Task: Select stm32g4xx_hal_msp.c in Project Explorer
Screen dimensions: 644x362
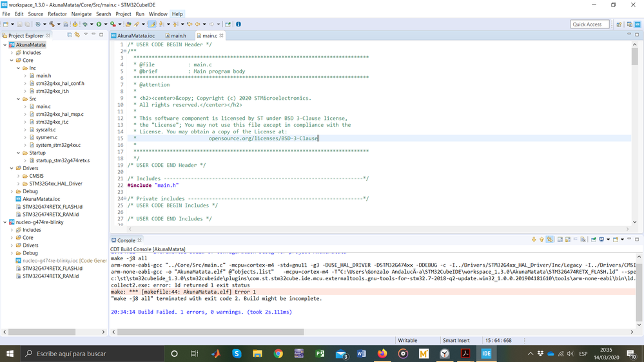Action: pyautogui.click(x=59, y=114)
